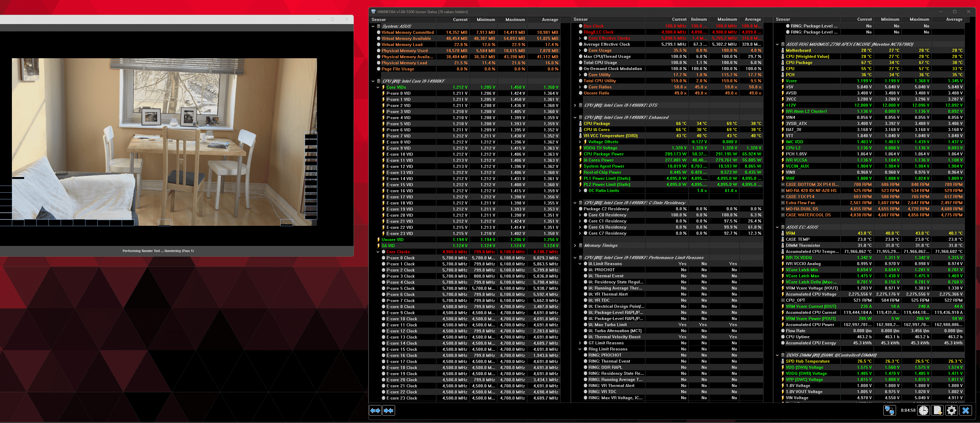The width and height of the screenshot is (980, 423).
Task: Collapse the CPU [#0] Intel Core i9-14900KF group
Action: 373,81
